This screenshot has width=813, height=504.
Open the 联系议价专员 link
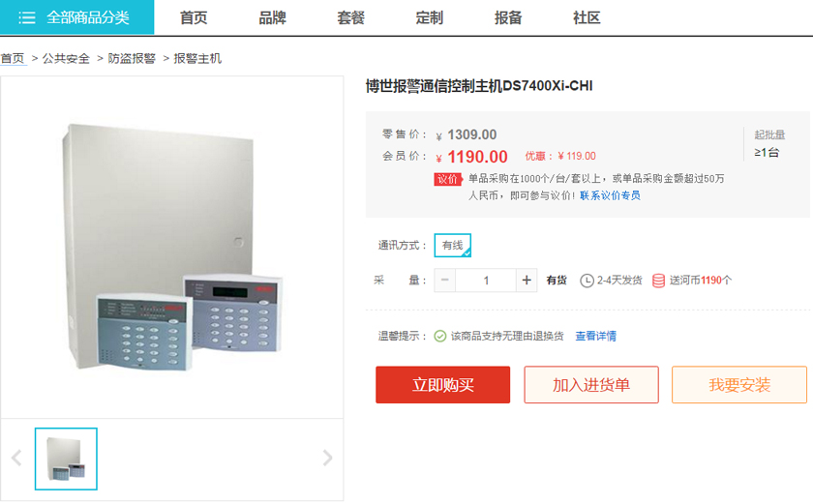click(610, 195)
